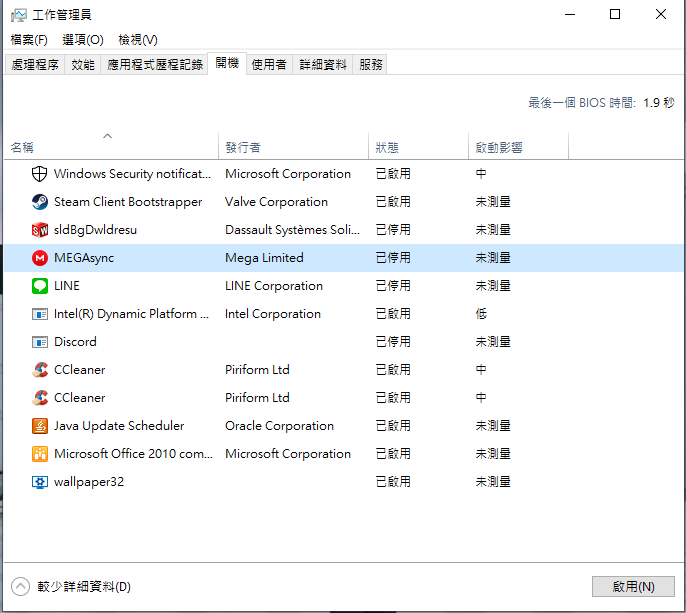Select the sldBgDwldresu name
The height and width of the screenshot is (613, 686).
click(x=95, y=230)
